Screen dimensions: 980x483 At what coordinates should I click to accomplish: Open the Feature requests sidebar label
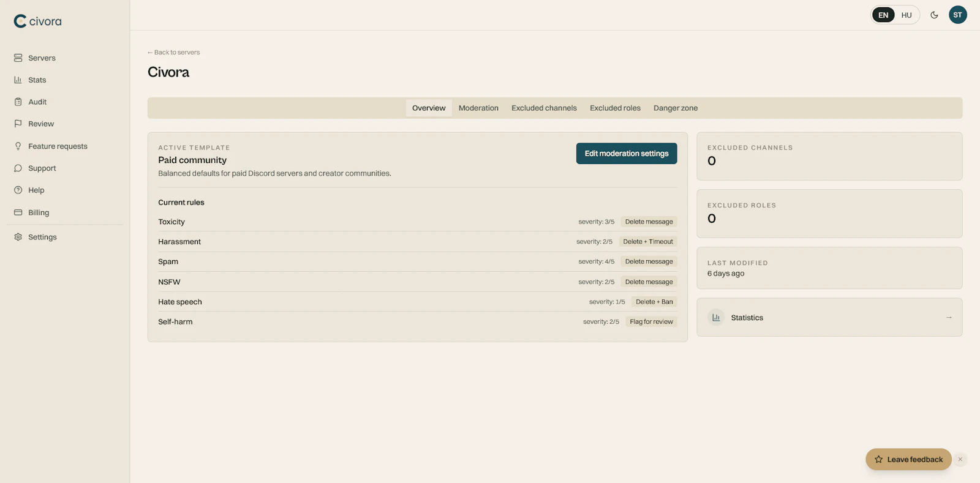point(58,146)
